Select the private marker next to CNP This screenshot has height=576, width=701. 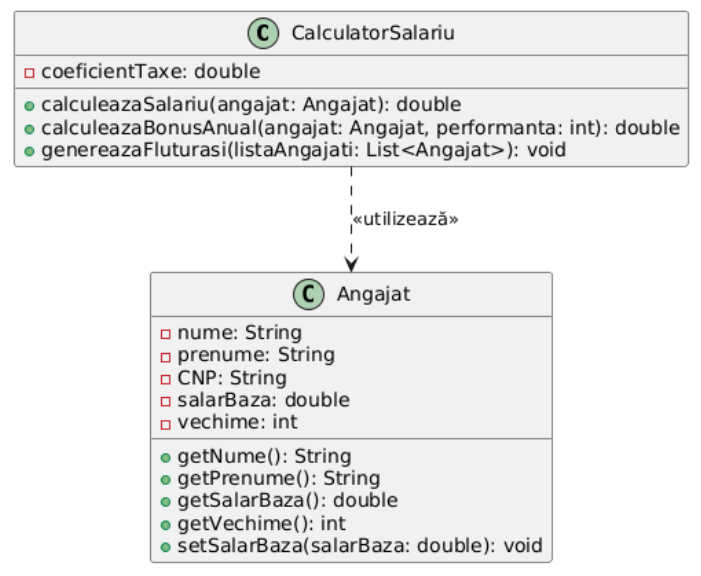165,379
